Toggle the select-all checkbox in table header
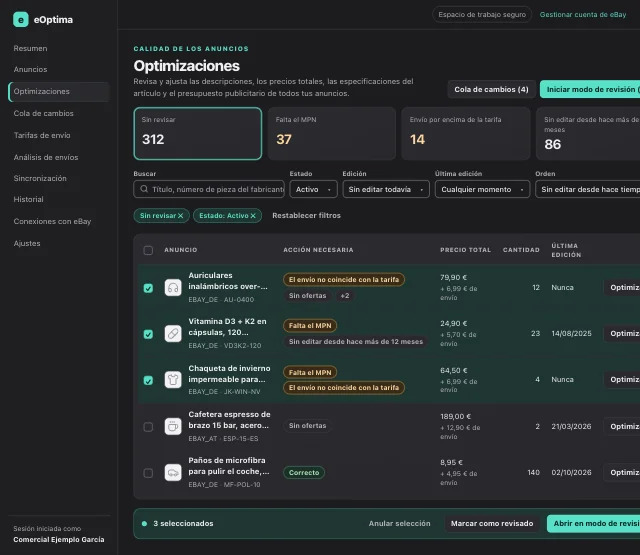This screenshot has height=555, width=640. pyautogui.click(x=148, y=250)
